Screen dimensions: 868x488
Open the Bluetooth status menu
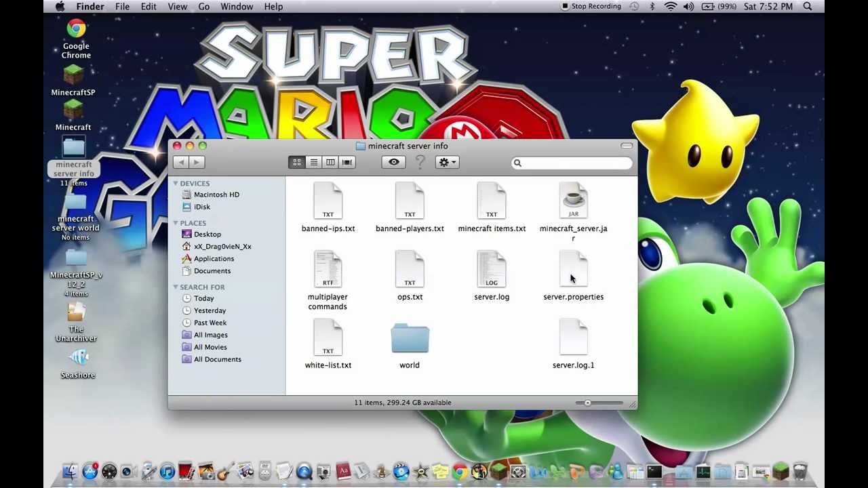(652, 6)
